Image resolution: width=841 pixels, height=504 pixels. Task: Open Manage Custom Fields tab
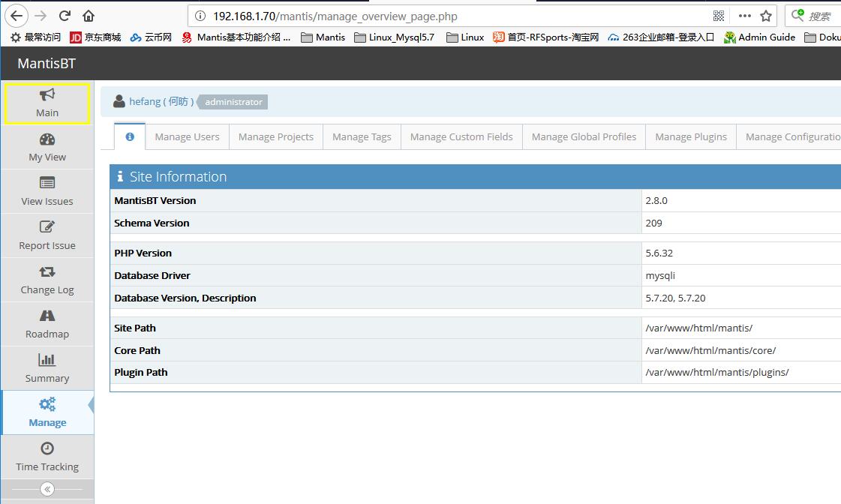(461, 136)
